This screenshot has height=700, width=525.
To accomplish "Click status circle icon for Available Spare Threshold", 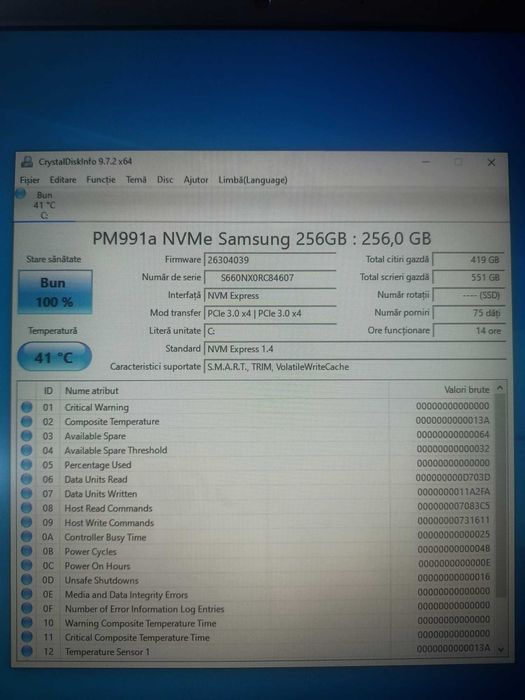I will 27,450.
